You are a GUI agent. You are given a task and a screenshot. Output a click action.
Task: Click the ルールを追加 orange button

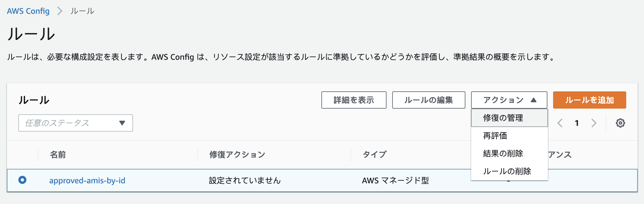(x=590, y=100)
